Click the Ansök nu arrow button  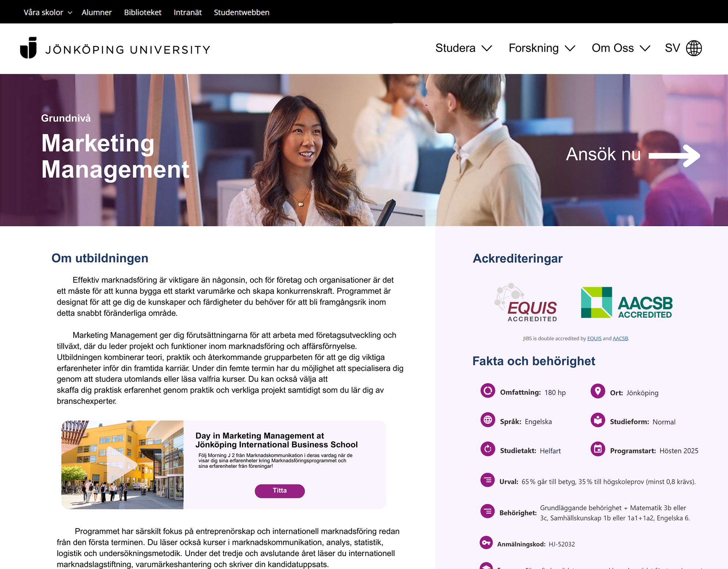(633, 154)
